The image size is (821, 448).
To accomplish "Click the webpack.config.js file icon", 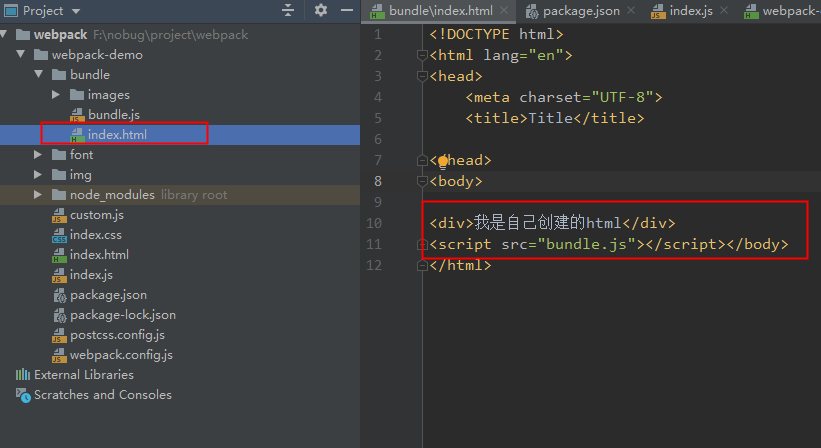I will [59, 355].
